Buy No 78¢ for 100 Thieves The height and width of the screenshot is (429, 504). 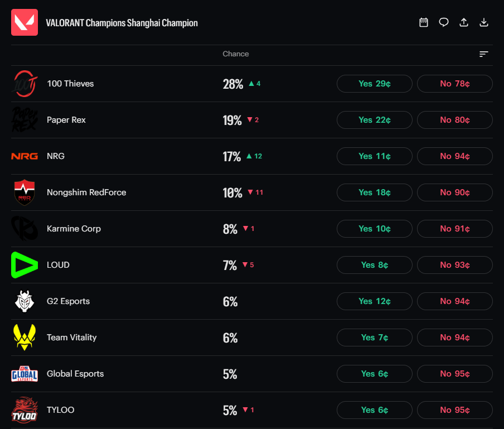[455, 84]
